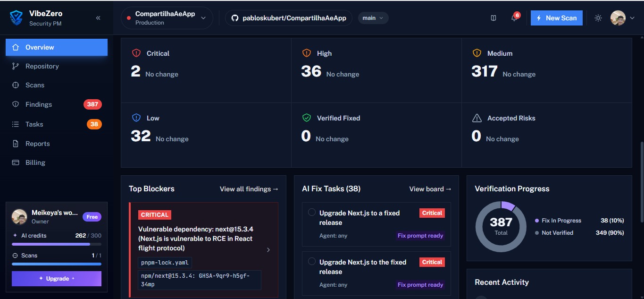This screenshot has width=644, height=299.
Task: Open Tasks section
Action: click(57, 124)
